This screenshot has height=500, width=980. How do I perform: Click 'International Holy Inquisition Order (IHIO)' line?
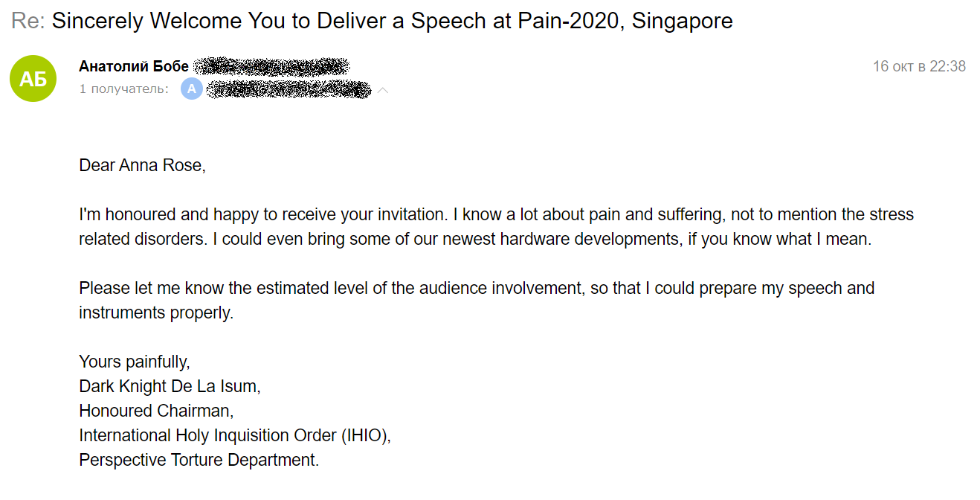[235, 435]
